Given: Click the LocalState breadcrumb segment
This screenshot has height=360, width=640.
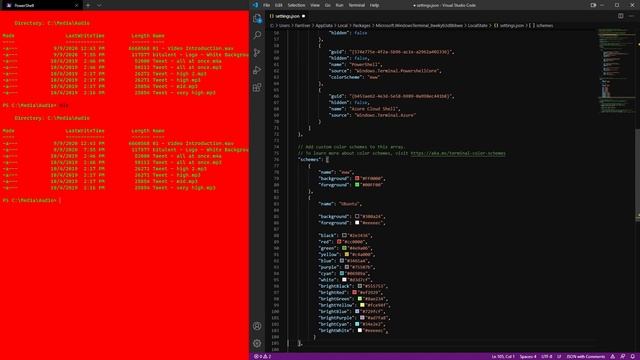Looking at the screenshot, I should click(x=478, y=25).
